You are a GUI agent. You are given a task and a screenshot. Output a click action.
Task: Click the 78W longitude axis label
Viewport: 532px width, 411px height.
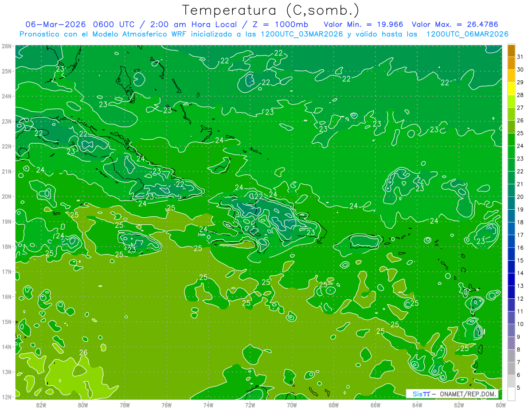point(125,404)
